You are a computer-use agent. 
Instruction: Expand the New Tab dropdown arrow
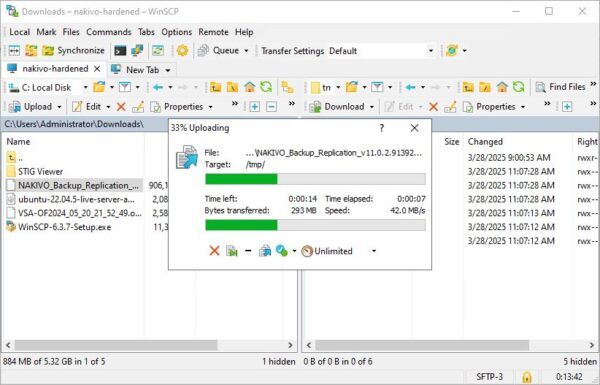[x=168, y=70]
